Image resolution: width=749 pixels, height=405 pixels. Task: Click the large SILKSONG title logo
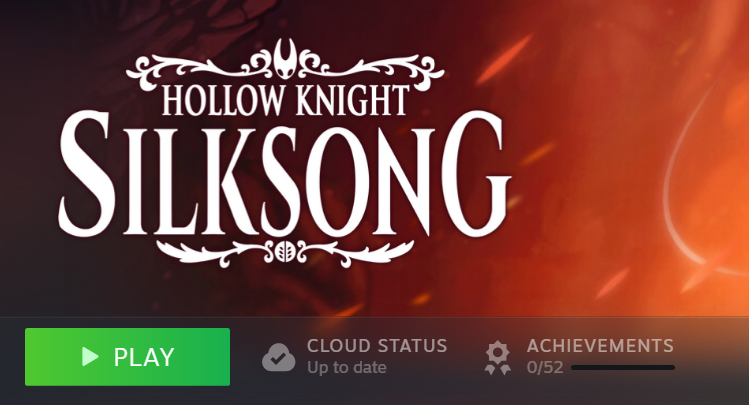click(x=284, y=174)
